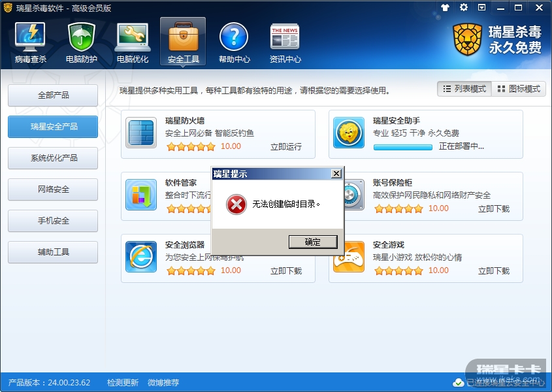The width and height of the screenshot is (552, 392).
Task: Click the 正在部署中... status text
Action: tap(461, 146)
